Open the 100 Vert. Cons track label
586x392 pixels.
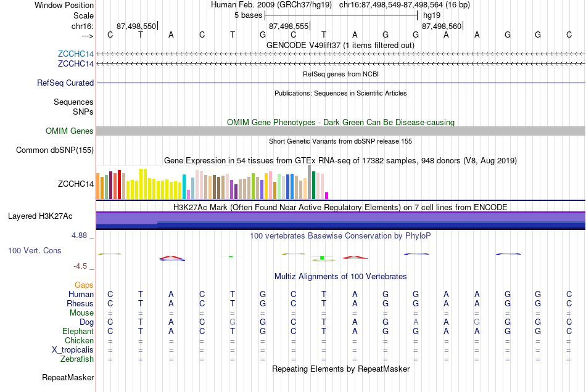click(35, 250)
